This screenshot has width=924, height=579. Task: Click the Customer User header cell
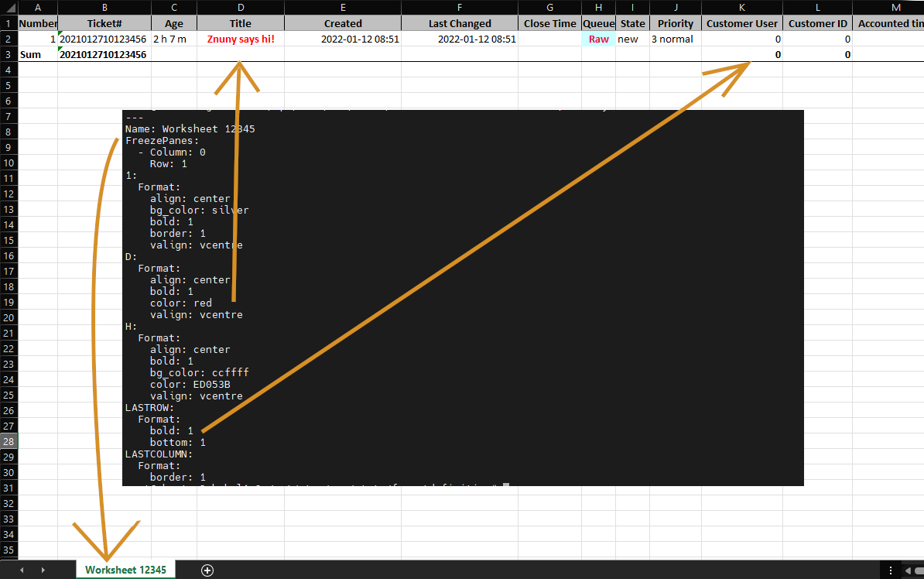pyautogui.click(x=741, y=23)
